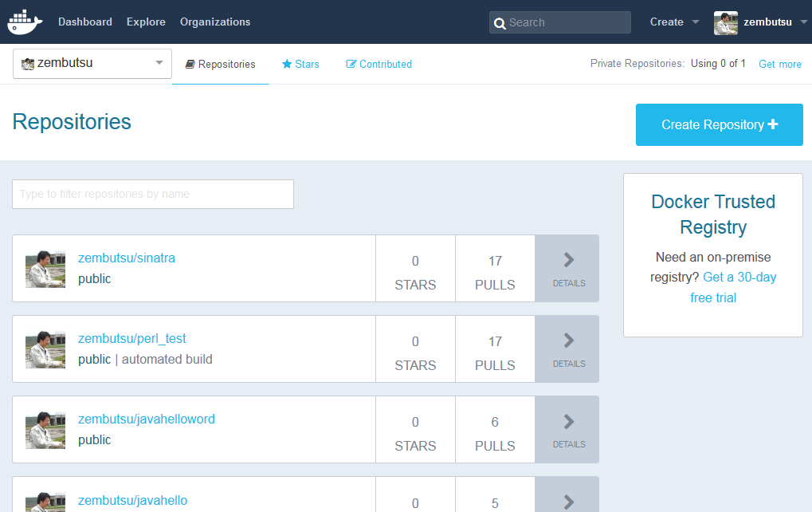
Task: Click the search magnifier icon
Action: (499, 23)
